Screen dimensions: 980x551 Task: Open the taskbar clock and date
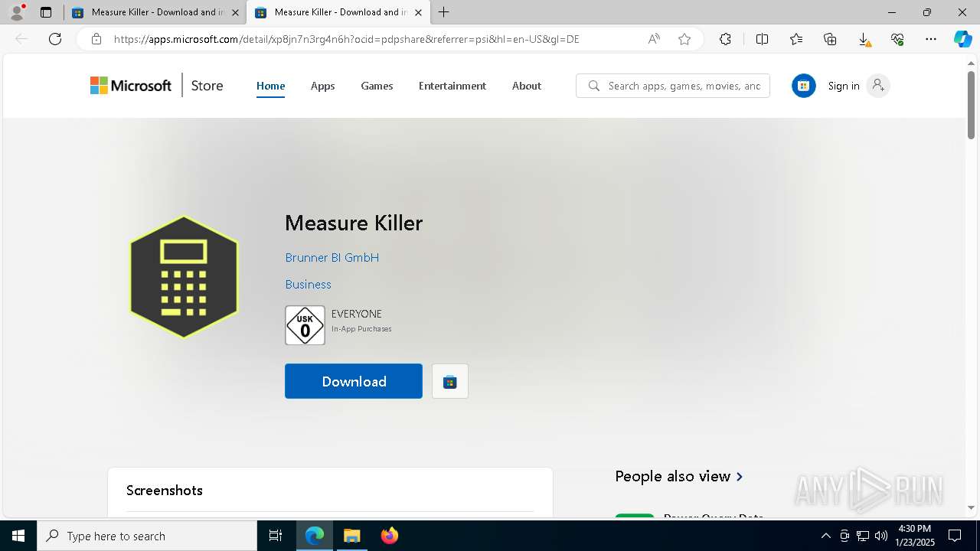pos(915,536)
